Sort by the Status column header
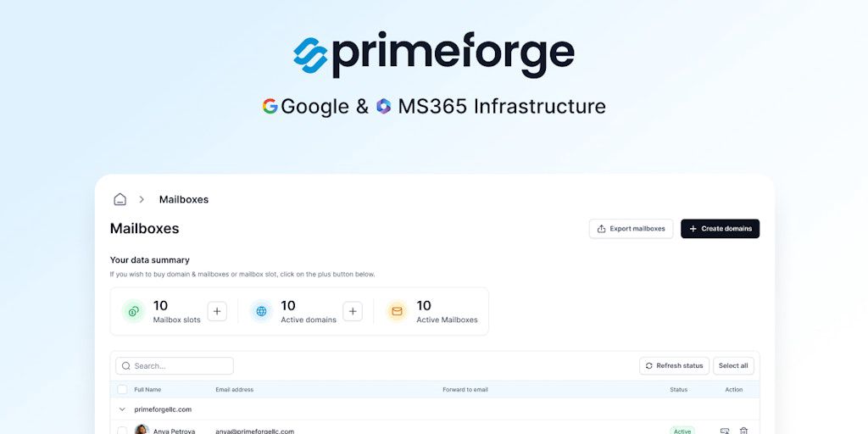 click(x=678, y=390)
